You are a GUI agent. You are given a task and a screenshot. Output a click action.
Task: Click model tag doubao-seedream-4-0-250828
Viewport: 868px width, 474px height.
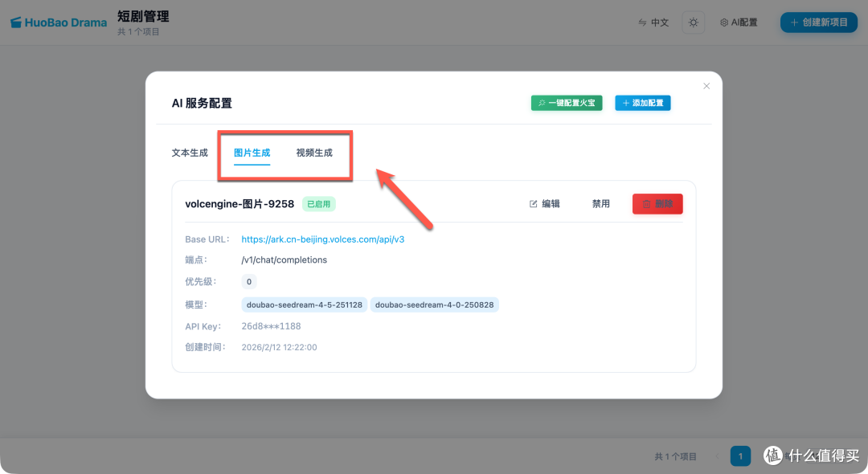435,304
